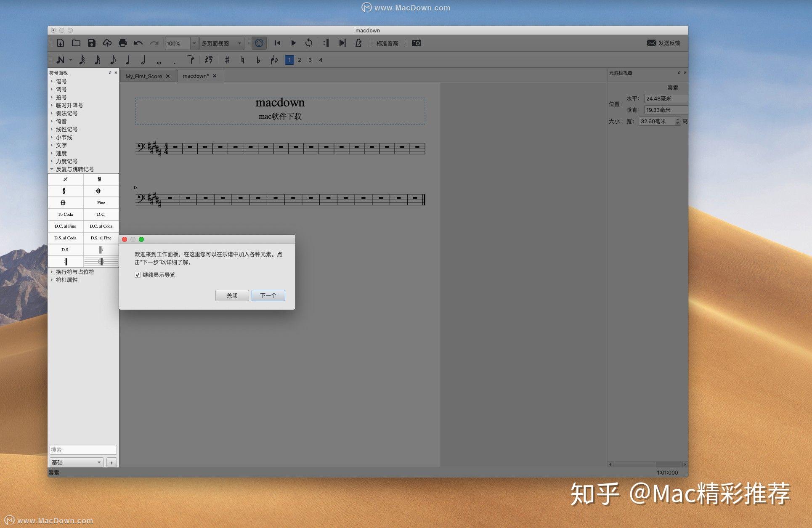This screenshot has height=528, width=812.
Task: Toggle loop playback
Action: [309, 43]
